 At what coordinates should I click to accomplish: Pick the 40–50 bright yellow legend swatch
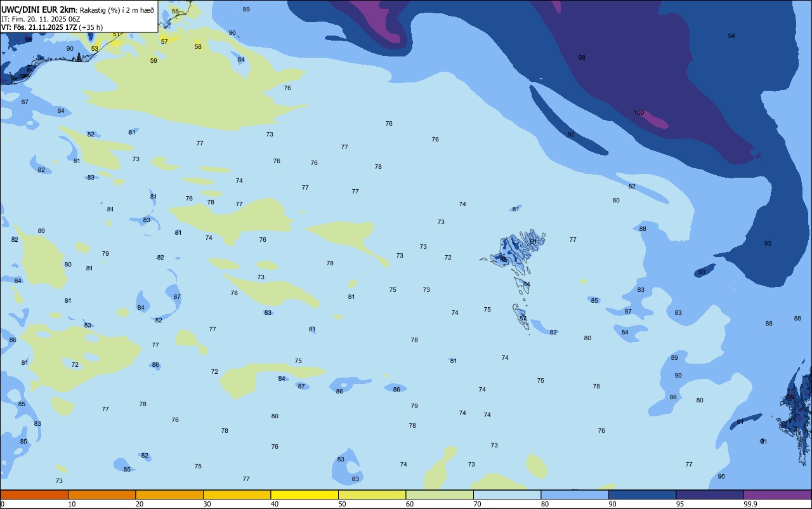(304, 494)
